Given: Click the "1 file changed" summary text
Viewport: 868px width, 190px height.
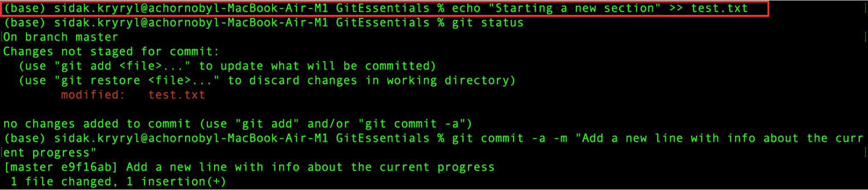Looking at the screenshot, I should (x=64, y=181).
